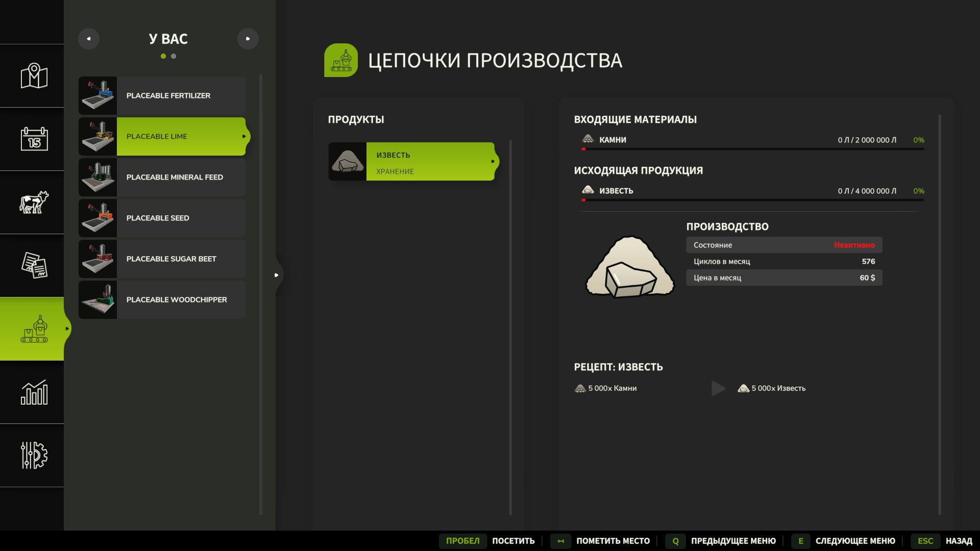980x551 pixels.
Task: Click the production chains header icon
Action: tap(340, 60)
